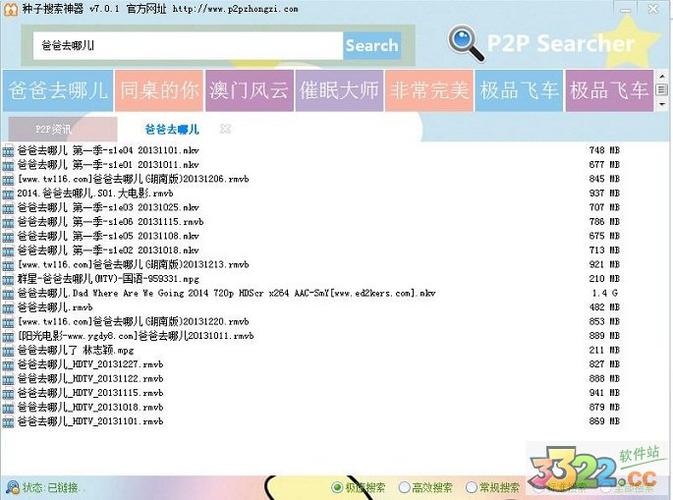Close the 爸爸去哪儿 results tab
This screenshot has width=673, height=500.
(x=225, y=129)
